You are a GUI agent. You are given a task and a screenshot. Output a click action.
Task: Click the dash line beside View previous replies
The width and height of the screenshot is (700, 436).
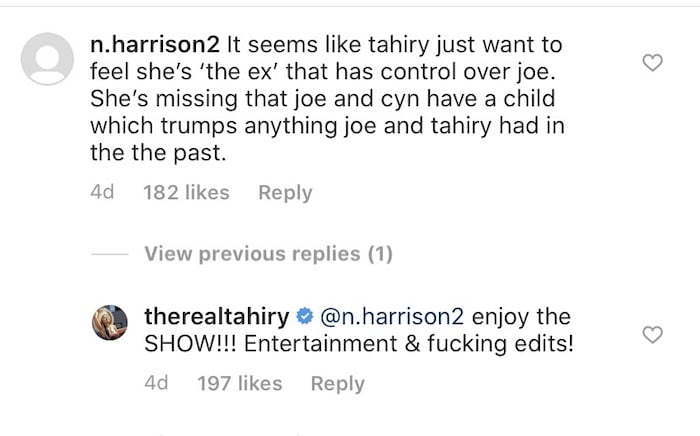point(109,254)
